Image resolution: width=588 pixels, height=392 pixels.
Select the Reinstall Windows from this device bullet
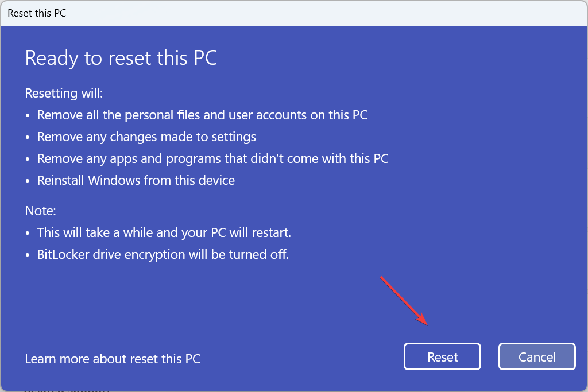pyautogui.click(x=136, y=180)
